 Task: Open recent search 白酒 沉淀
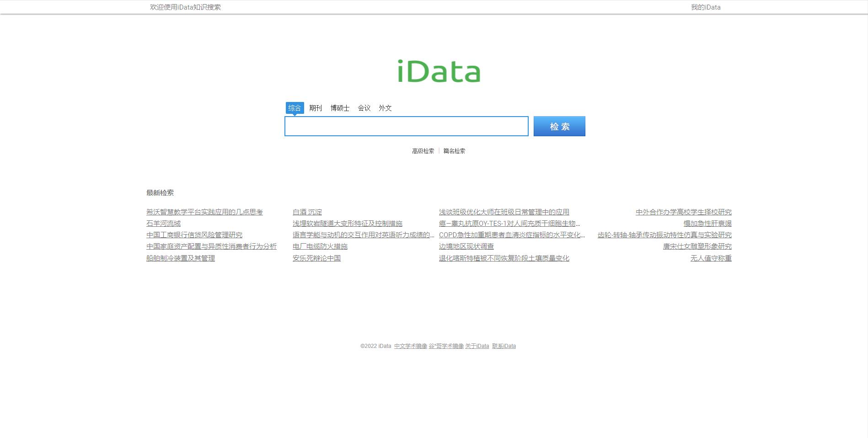coord(307,212)
